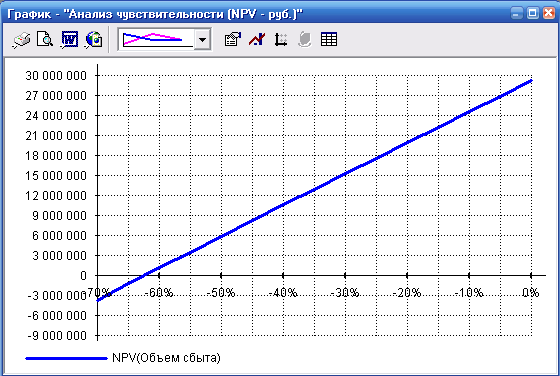
Task: Open the chart properties icon
Action: pyautogui.click(x=233, y=39)
